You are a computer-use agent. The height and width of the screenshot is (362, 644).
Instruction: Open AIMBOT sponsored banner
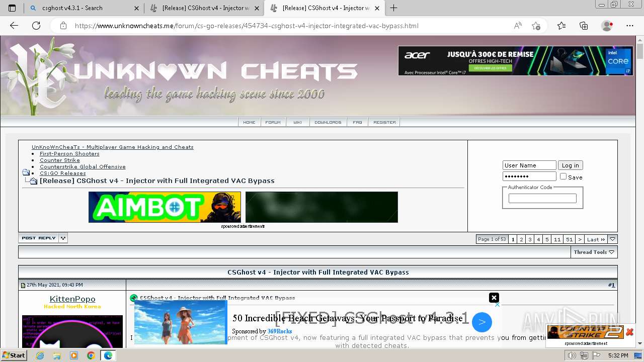pyautogui.click(x=165, y=207)
